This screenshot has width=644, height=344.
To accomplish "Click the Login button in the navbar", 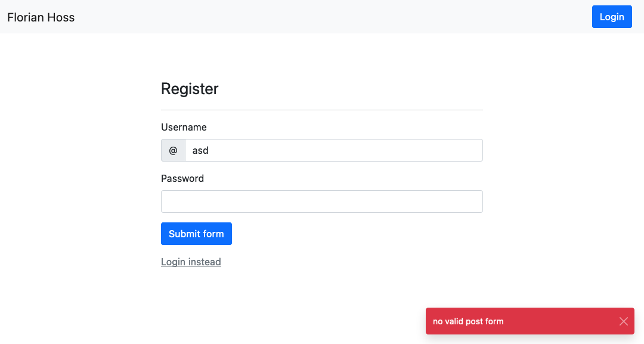I will 612,17.
